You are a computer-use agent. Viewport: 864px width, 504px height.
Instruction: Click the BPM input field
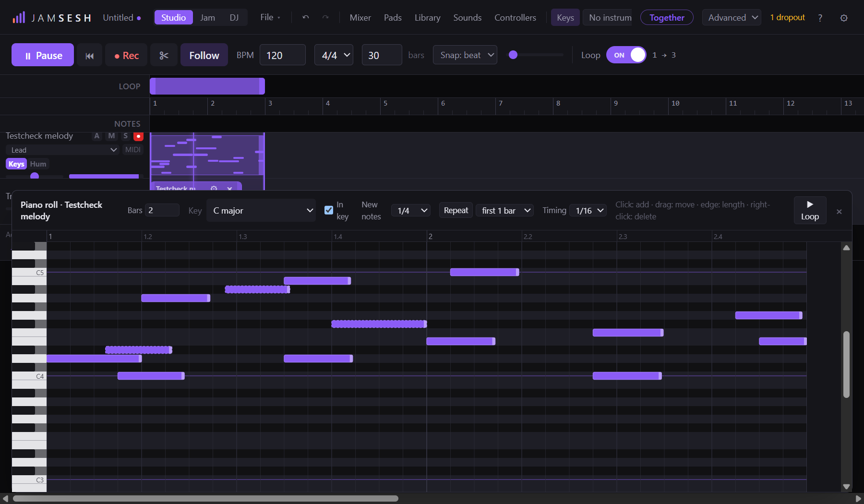tap(283, 55)
